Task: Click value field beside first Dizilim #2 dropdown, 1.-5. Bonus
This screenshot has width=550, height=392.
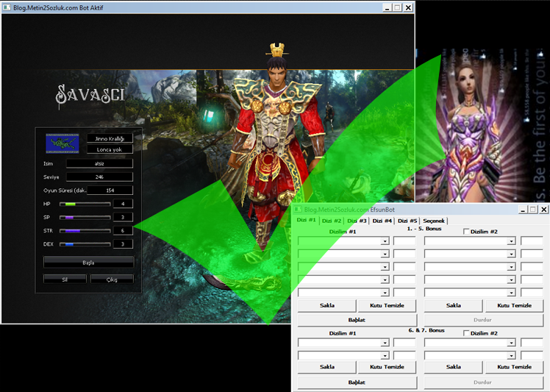Action: coord(532,240)
